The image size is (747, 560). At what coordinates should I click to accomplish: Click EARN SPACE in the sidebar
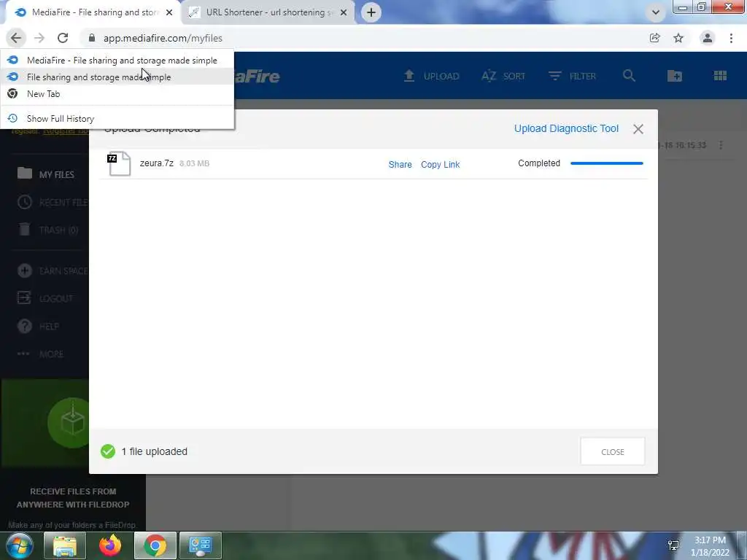(x=53, y=271)
